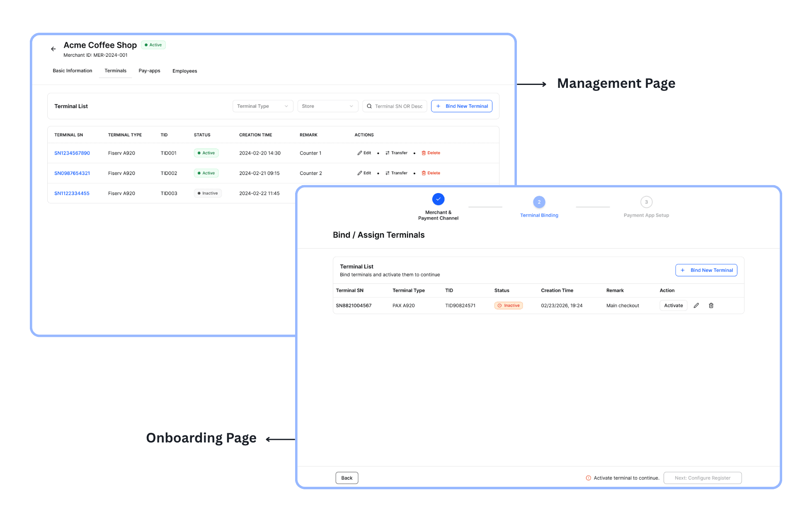Click the TID90824571 cell
Screen dimensions: 812x522
[460, 306]
